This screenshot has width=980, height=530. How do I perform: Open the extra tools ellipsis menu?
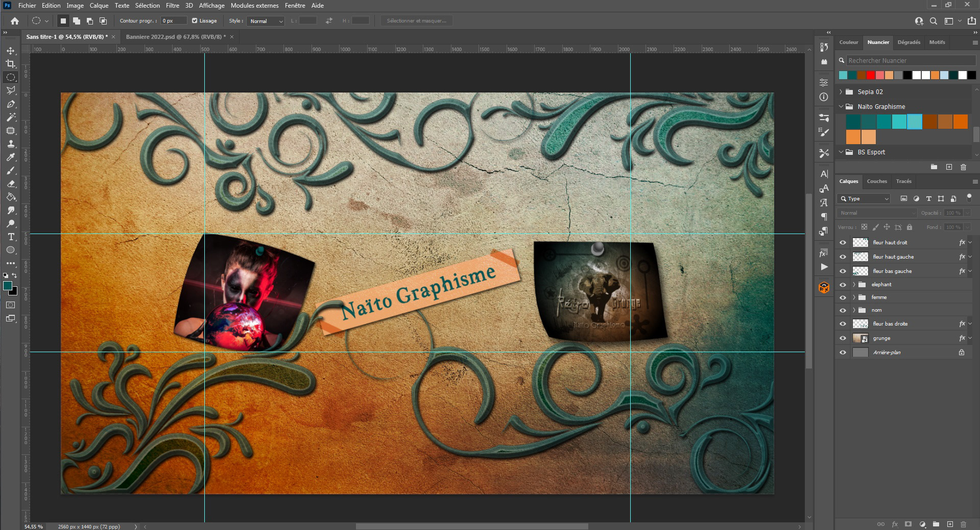11,263
